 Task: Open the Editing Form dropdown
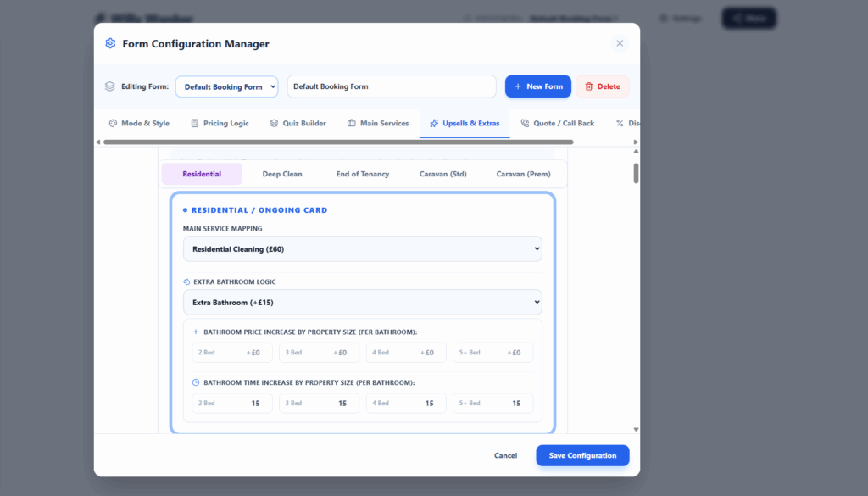pos(226,86)
